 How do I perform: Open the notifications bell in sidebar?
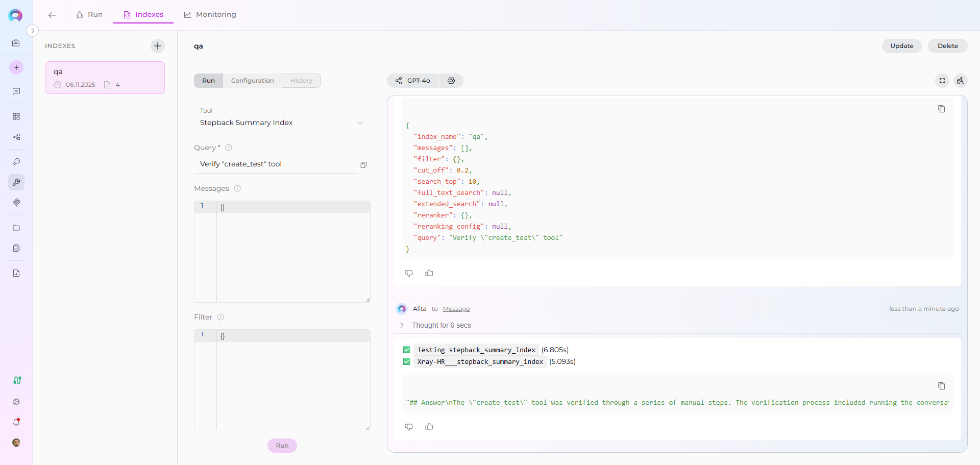16,422
